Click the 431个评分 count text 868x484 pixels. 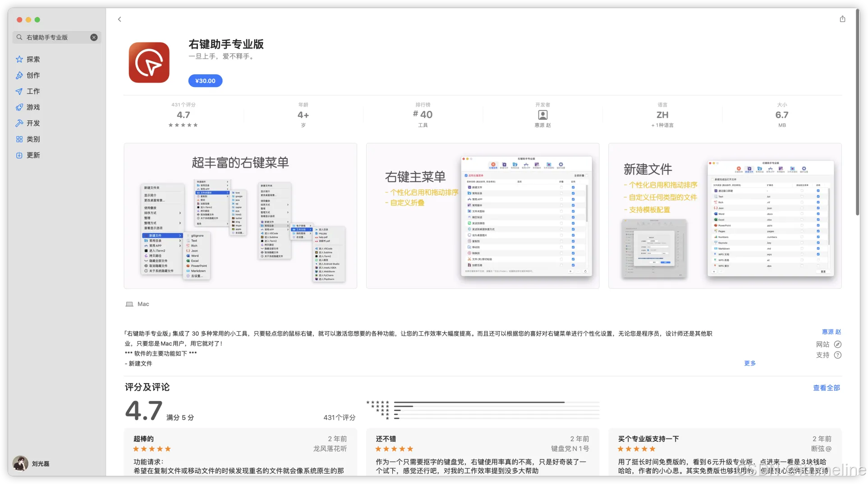[340, 418]
